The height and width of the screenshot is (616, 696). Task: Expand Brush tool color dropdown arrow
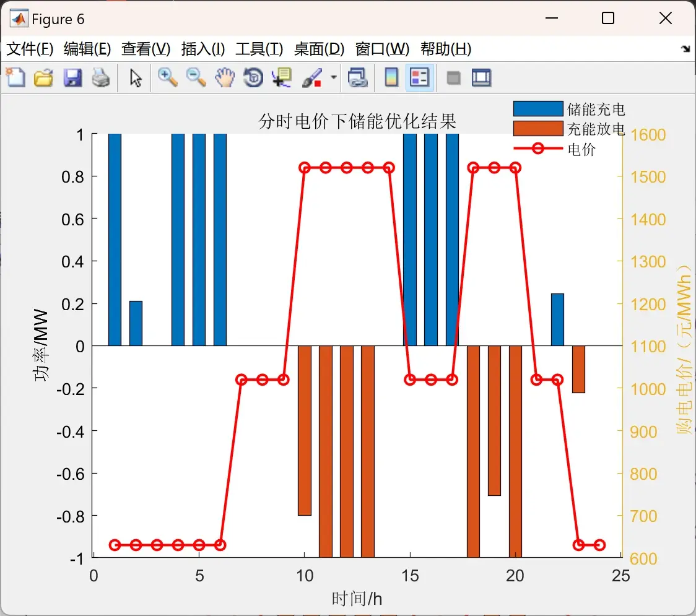[x=334, y=77]
